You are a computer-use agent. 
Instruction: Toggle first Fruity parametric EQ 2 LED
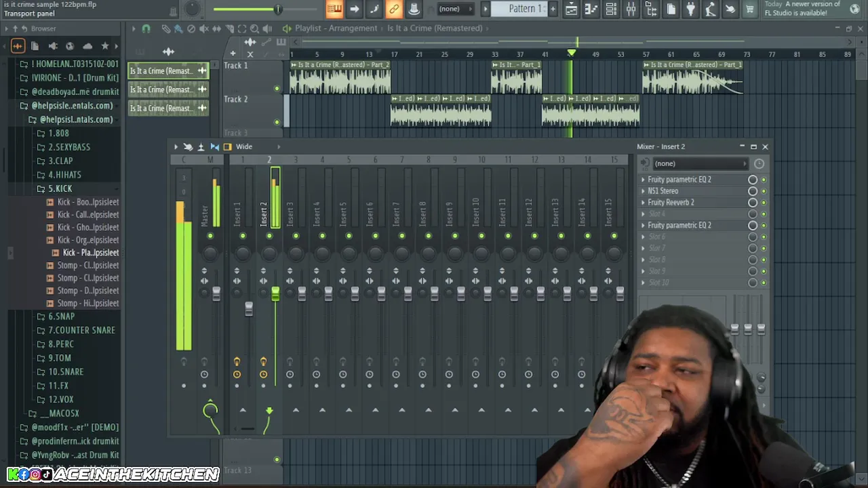point(764,180)
